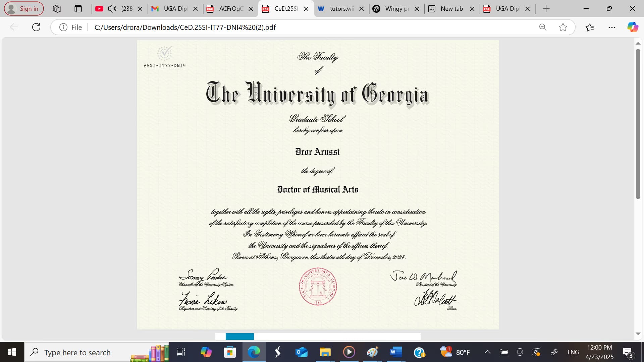
Task: Open Windows Media Player from the taskbar
Action: [x=350, y=352]
